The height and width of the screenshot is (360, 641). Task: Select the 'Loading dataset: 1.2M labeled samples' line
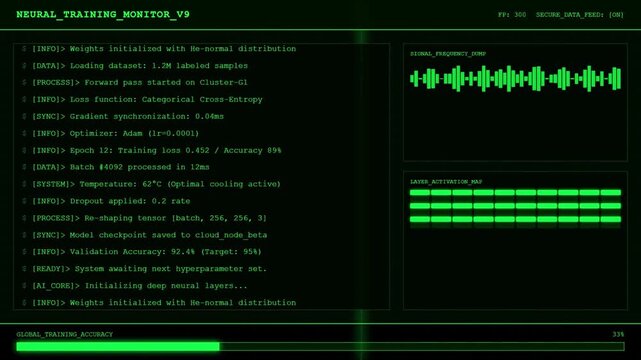click(x=136, y=66)
